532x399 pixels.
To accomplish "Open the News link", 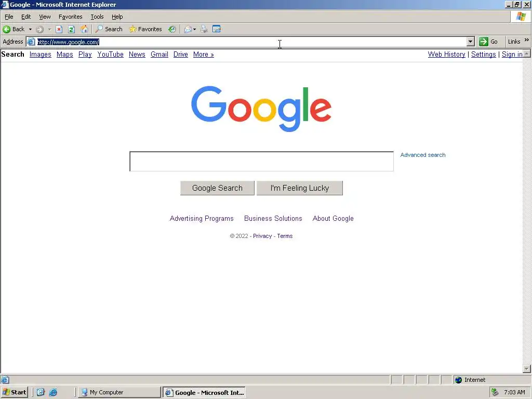I will coord(137,54).
